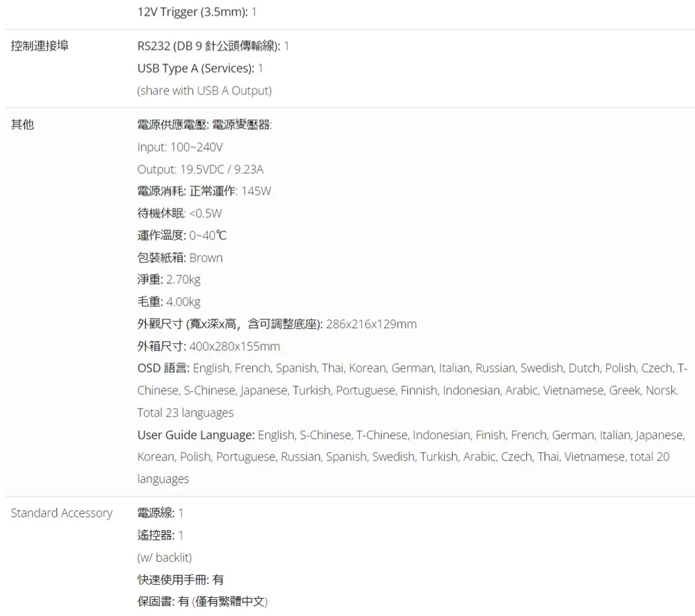Click the 其他 section heading
This screenshot has height=616, width=695.
[x=22, y=125]
